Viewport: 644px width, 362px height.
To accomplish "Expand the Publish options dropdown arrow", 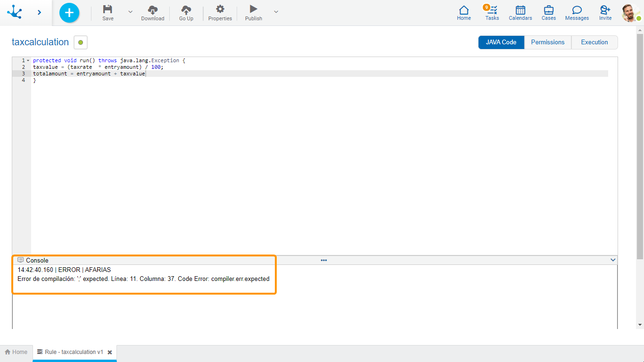I will (x=276, y=12).
